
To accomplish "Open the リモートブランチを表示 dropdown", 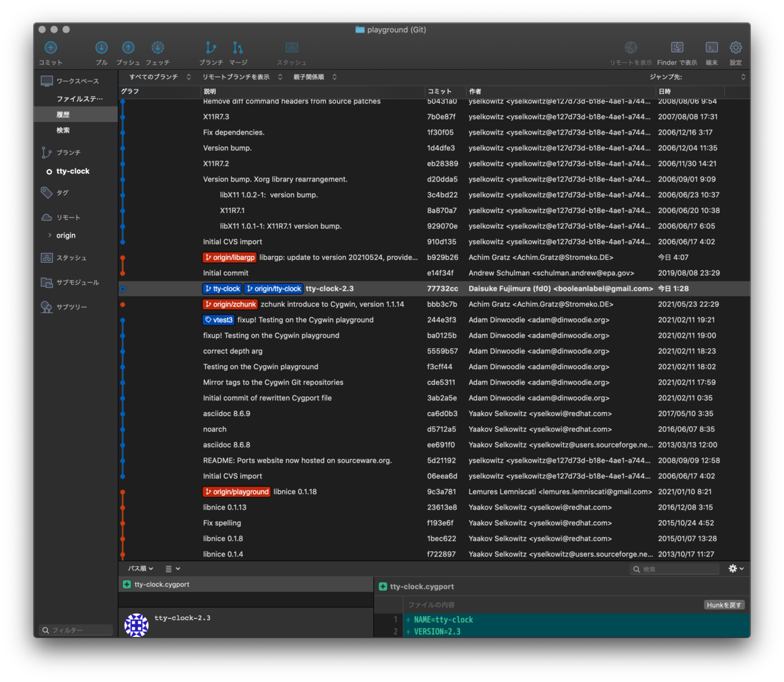I will coord(242,77).
